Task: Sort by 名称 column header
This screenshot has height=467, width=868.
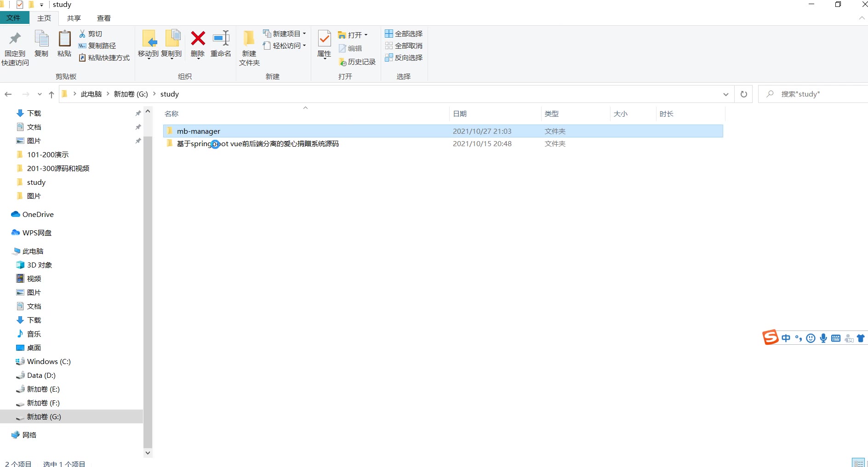Action: point(305,114)
